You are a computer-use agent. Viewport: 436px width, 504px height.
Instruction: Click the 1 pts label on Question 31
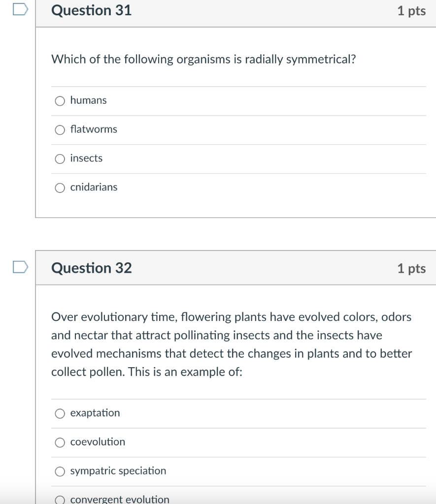pyautogui.click(x=411, y=11)
